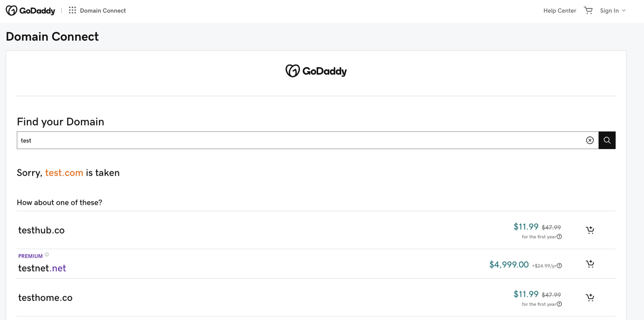Click the test.com taken link

coord(64,173)
